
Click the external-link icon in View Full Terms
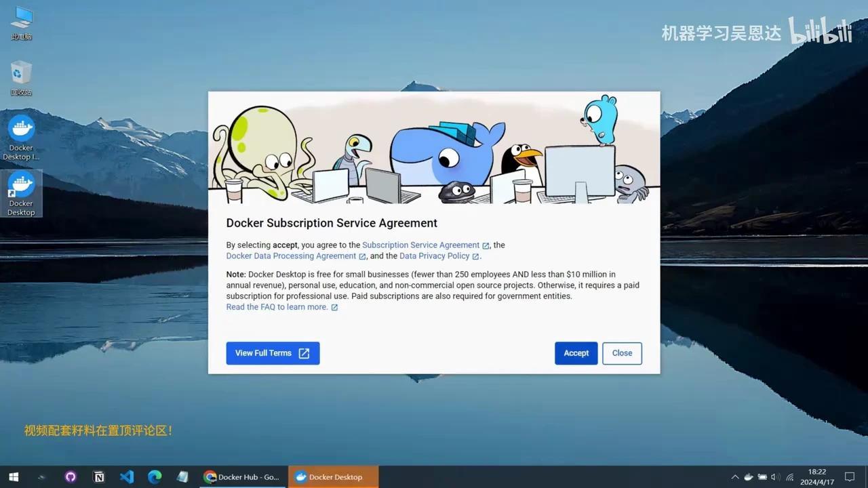[304, 353]
